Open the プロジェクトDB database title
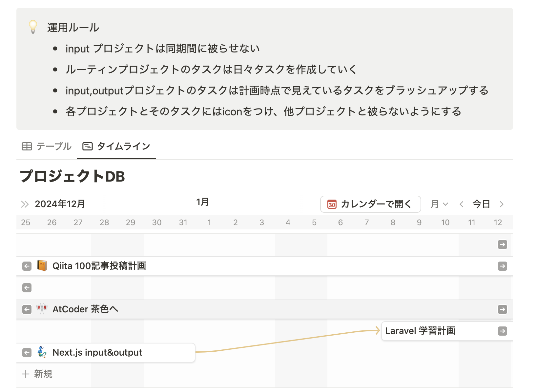This screenshot has height=392, width=536. pyautogui.click(x=72, y=176)
